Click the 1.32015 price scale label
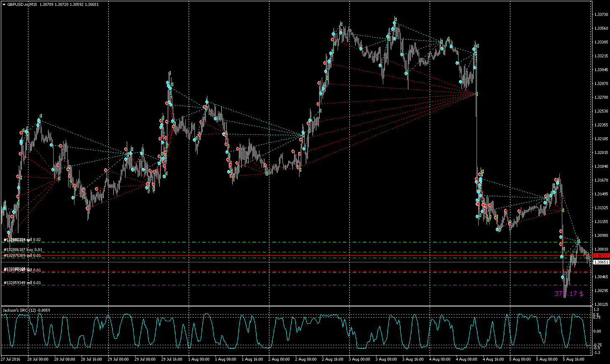 pyautogui.click(x=601, y=153)
